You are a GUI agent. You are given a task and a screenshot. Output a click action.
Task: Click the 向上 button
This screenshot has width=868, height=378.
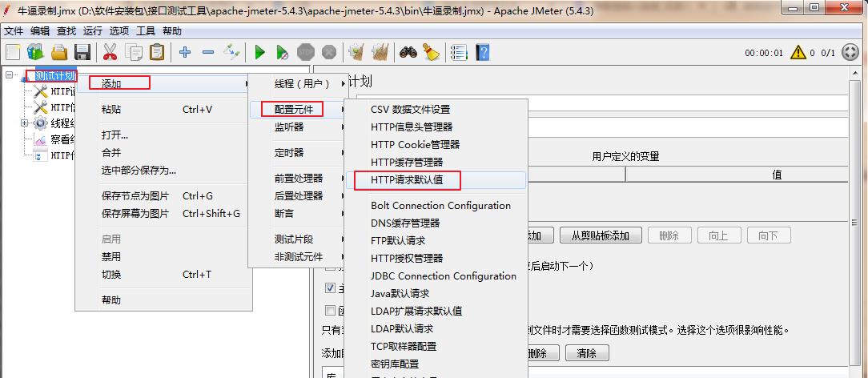(x=718, y=235)
